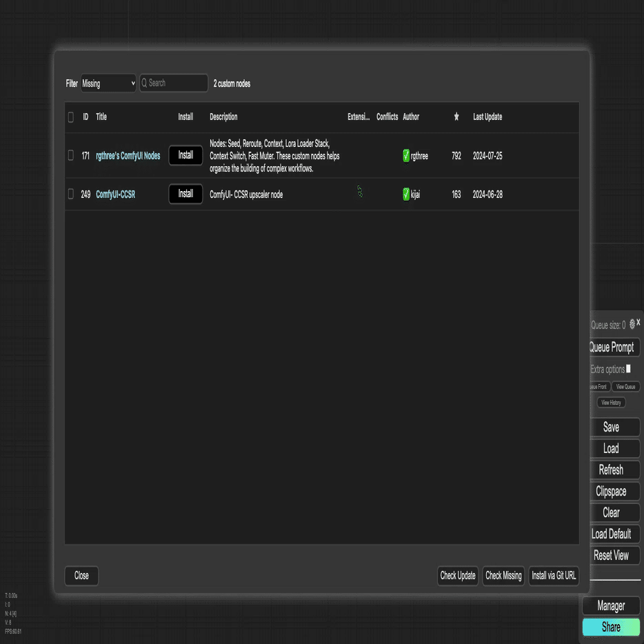This screenshot has width=644, height=644.
Task: Click the ID value 249
Action: click(85, 194)
